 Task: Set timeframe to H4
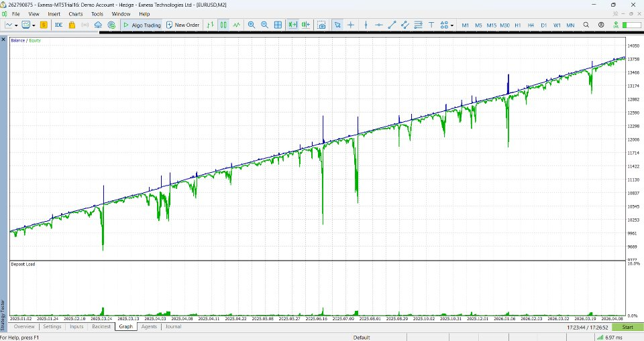pos(531,25)
